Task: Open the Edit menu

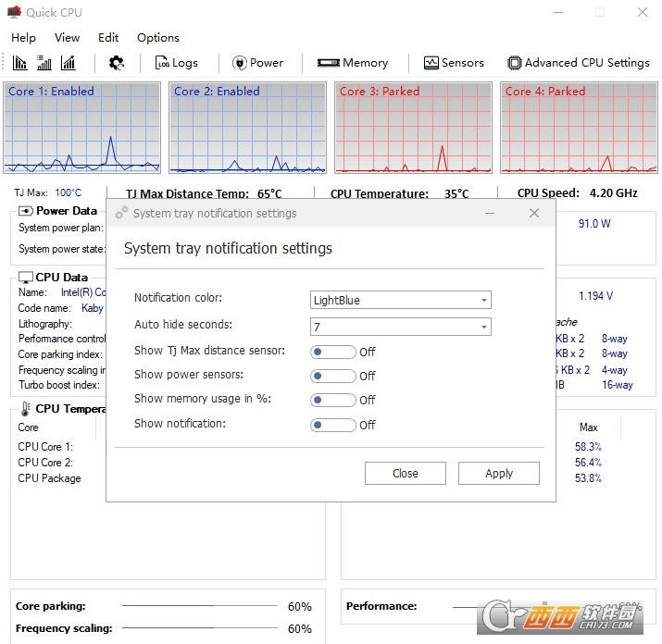Action: coord(108,38)
